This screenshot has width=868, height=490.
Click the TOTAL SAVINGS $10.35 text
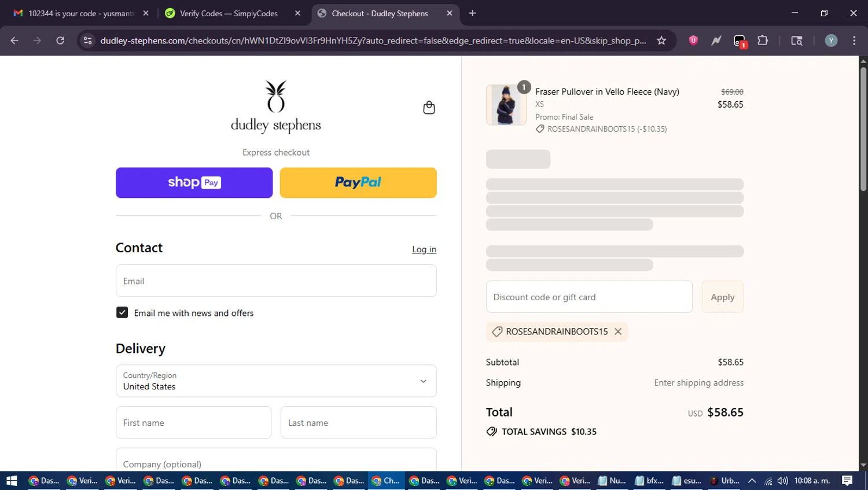coord(549,432)
